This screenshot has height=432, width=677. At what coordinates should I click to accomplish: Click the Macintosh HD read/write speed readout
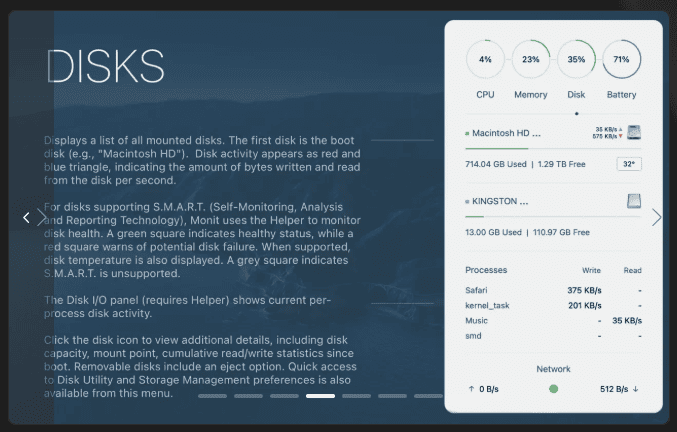click(x=607, y=132)
